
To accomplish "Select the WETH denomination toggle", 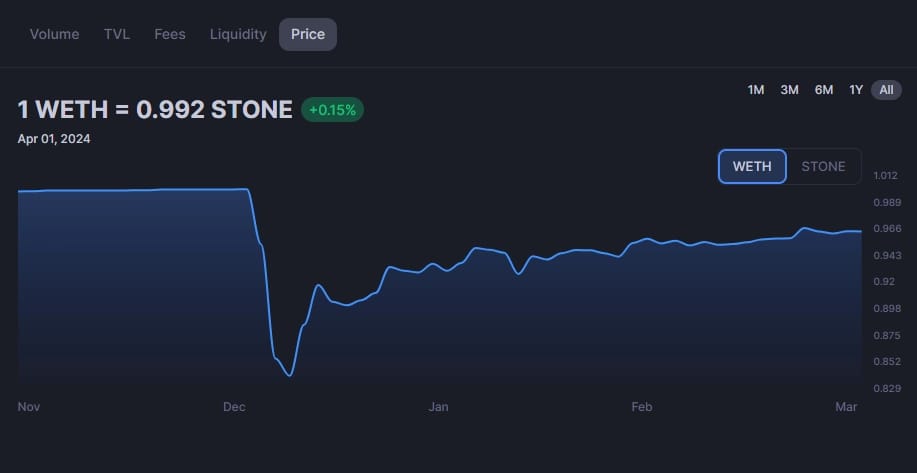I will click(x=752, y=167).
